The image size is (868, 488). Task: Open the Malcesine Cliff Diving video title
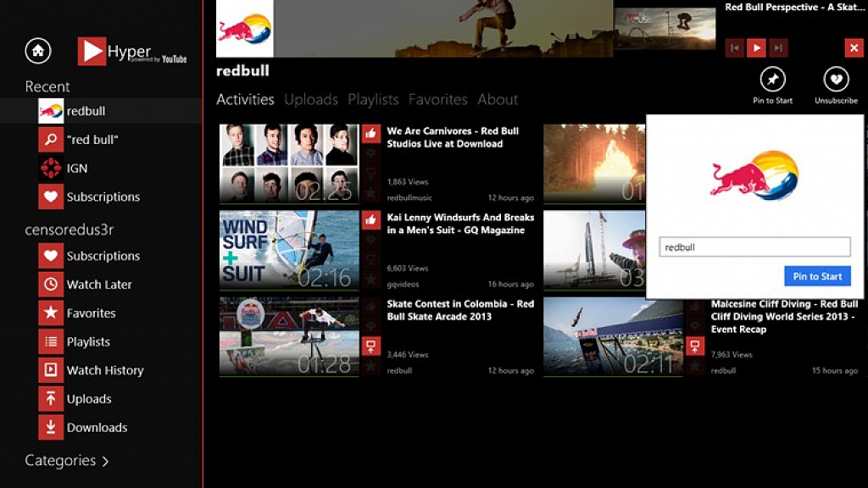pyautogui.click(x=784, y=317)
